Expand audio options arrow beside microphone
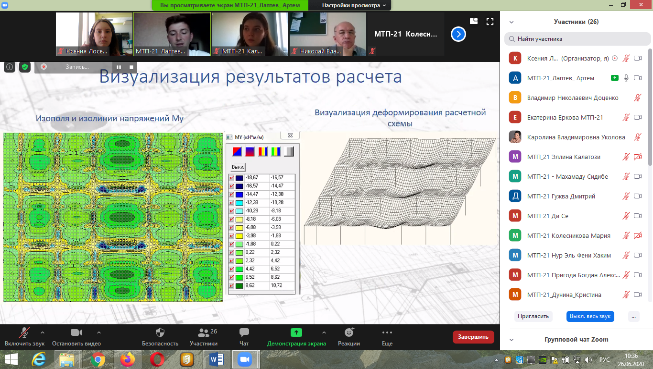Viewport: 653px width, 369px height. [42, 332]
